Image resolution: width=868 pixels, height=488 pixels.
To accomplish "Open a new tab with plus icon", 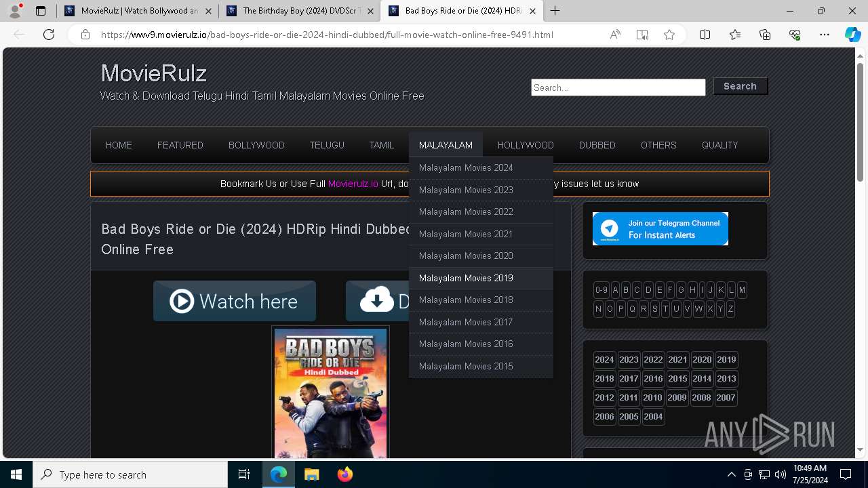I will click(555, 11).
